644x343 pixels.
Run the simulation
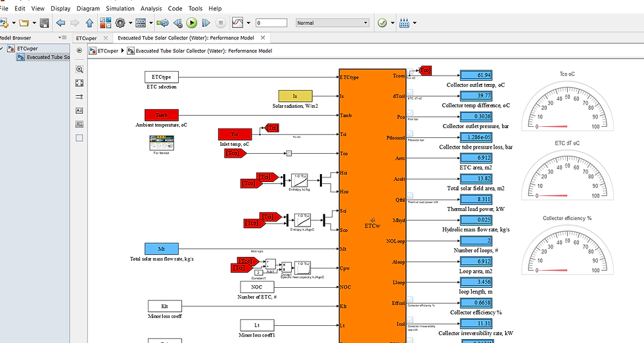(192, 23)
